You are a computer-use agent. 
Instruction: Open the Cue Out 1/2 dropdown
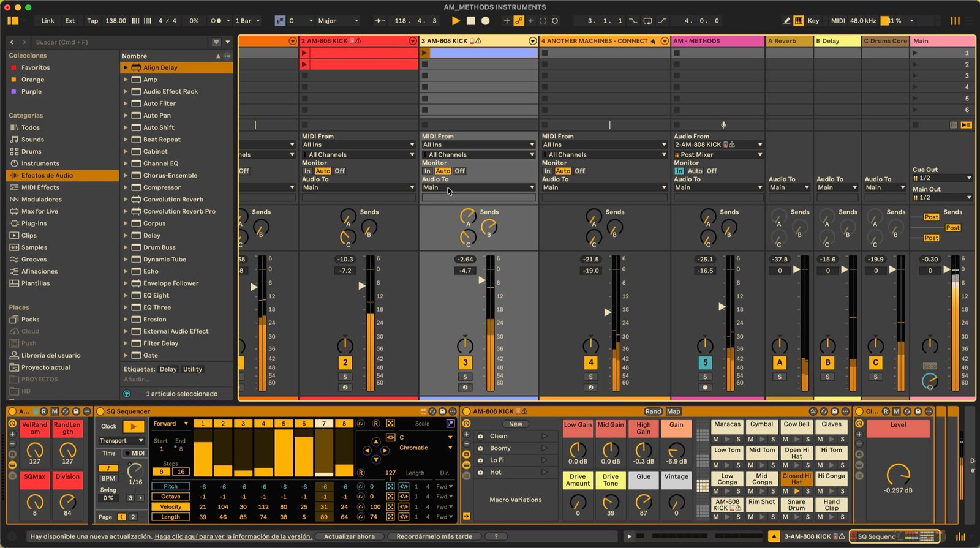click(x=942, y=178)
